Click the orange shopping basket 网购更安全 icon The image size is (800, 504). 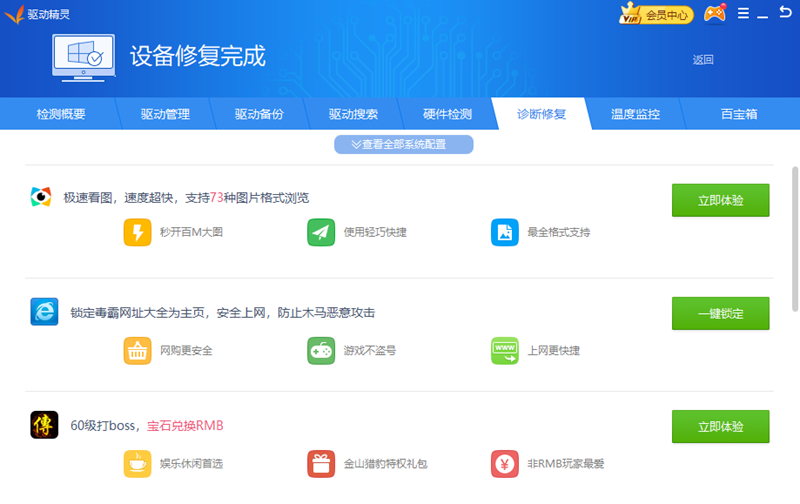tap(137, 351)
